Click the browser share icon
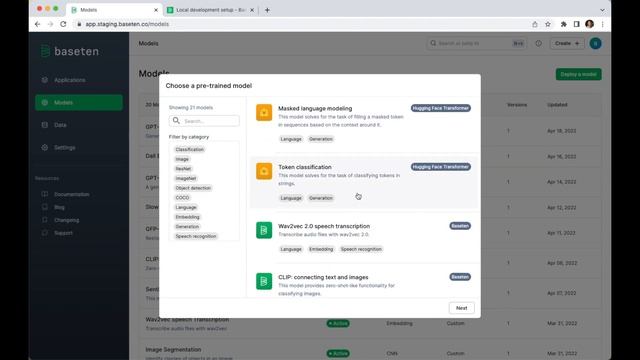Image resolution: width=640 pixels, height=360 pixels. coord(535,24)
